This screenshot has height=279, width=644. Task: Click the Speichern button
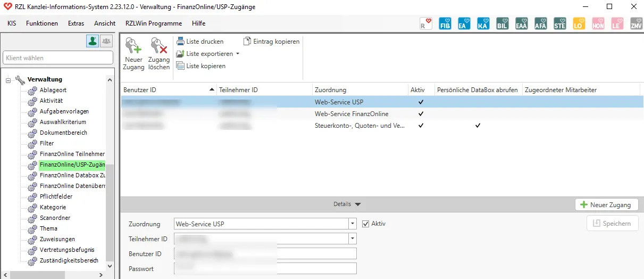tap(612, 224)
